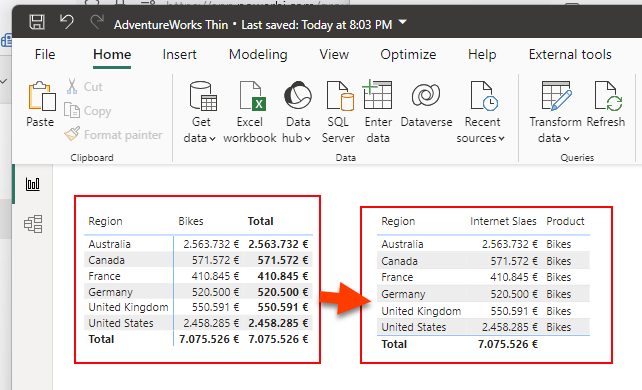Switch to Report view in sidebar

coord(33,184)
